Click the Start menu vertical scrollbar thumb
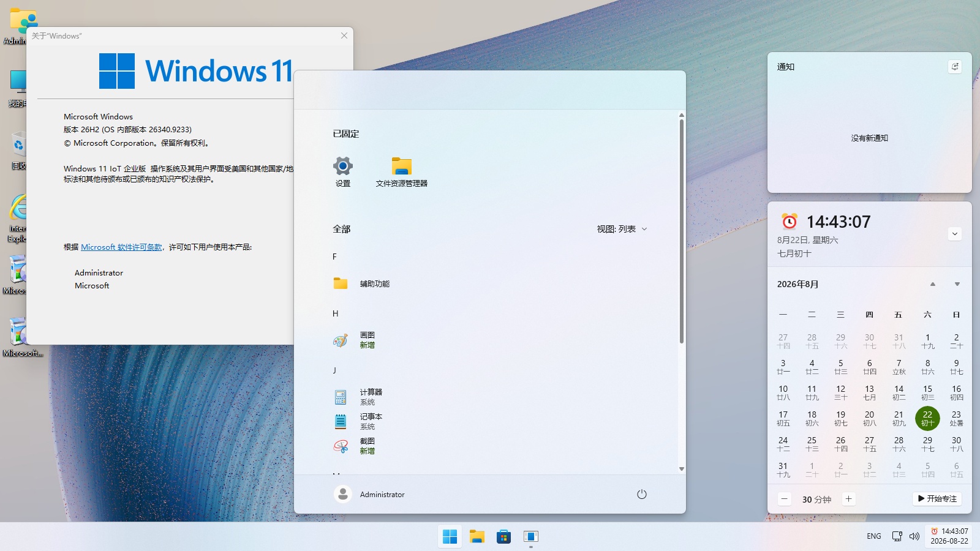This screenshot has width=980, height=551. [x=682, y=231]
